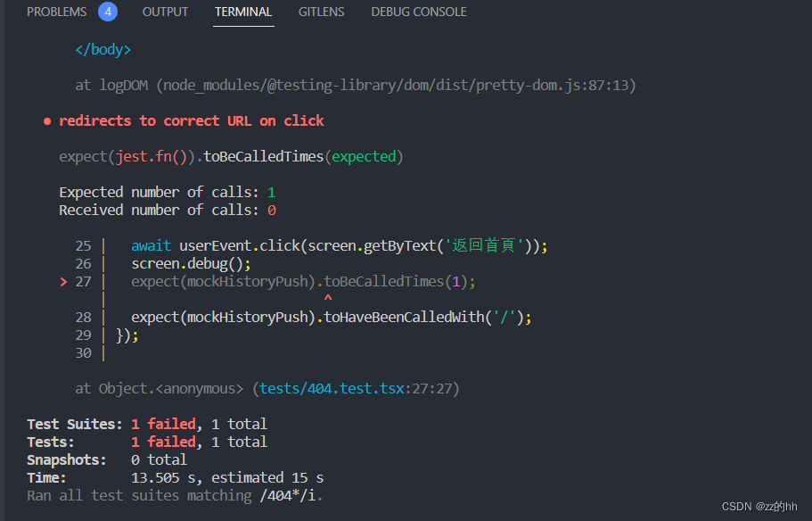Click the 'Received number of calls: 0' line
Viewport: 812px width, 521px height.
168,211
